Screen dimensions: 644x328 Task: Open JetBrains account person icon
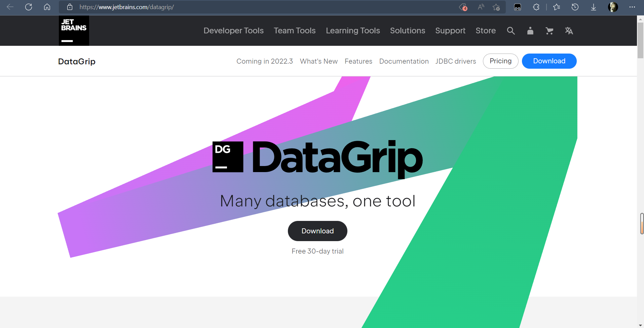[530, 31]
